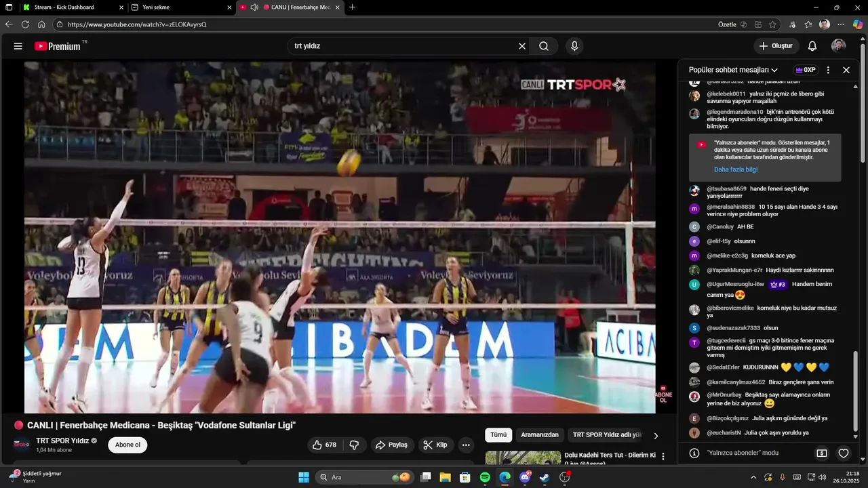Select the Aramanızdan filter chip
This screenshot has height=488, width=868.
540,435
